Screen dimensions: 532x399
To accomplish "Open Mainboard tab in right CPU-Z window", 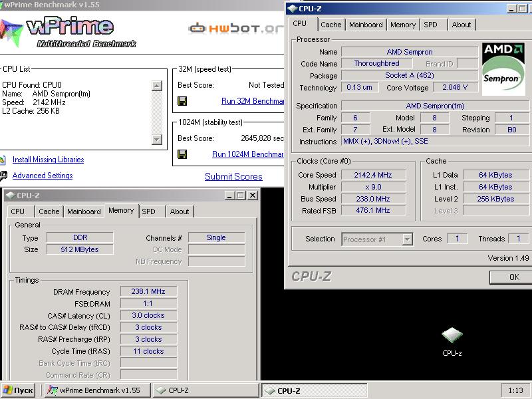I will tap(366, 25).
